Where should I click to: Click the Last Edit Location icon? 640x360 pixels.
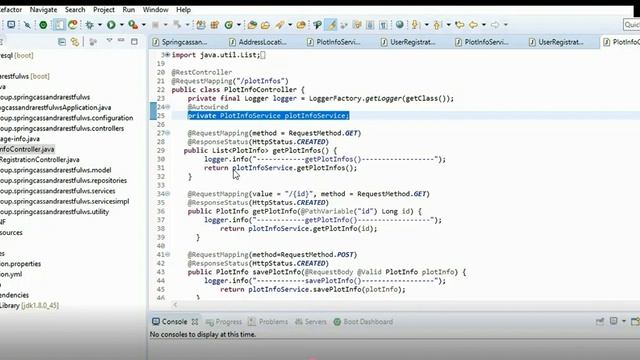coord(460,25)
